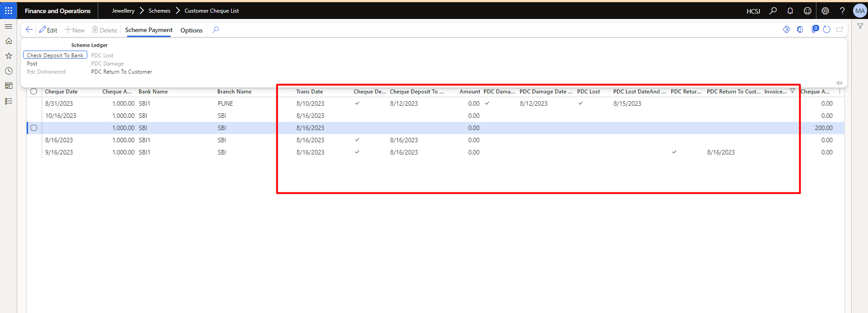The width and height of the screenshot is (868, 313).
Task: Show notifications bell
Action: tap(790, 11)
